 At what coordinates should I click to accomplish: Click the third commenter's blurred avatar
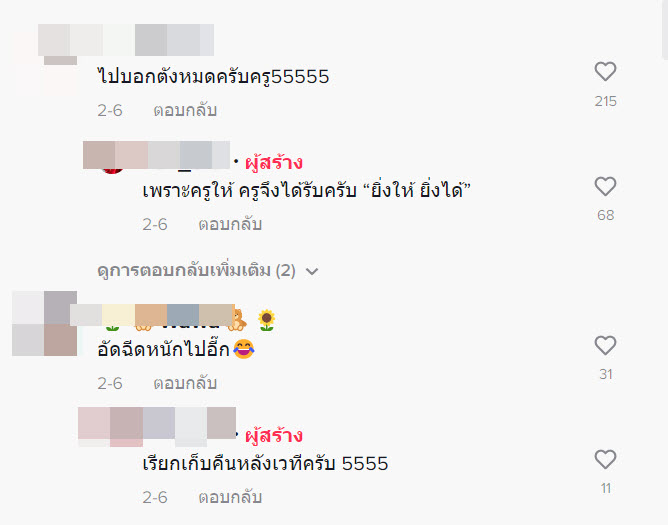point(44,323)
